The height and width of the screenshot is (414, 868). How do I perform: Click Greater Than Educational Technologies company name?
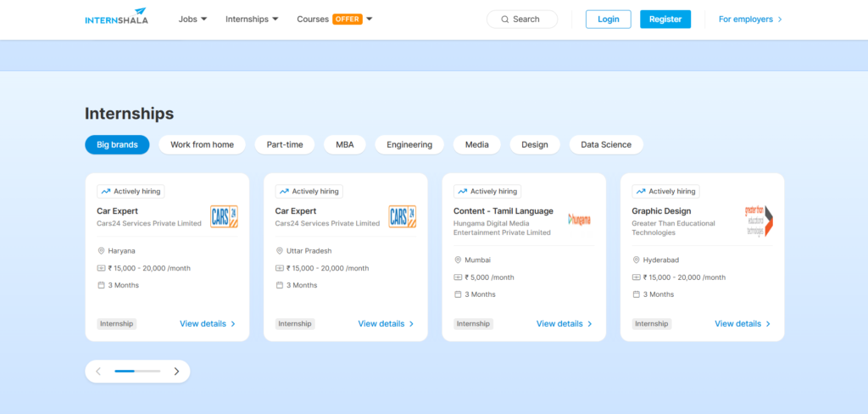[x=673, y=227]
